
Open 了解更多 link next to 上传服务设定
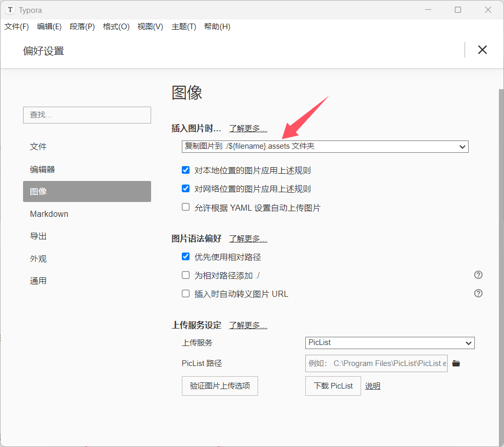coord(248,325)
